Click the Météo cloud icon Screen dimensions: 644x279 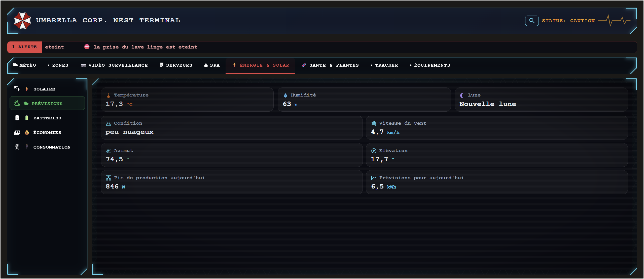coord(15,65)
